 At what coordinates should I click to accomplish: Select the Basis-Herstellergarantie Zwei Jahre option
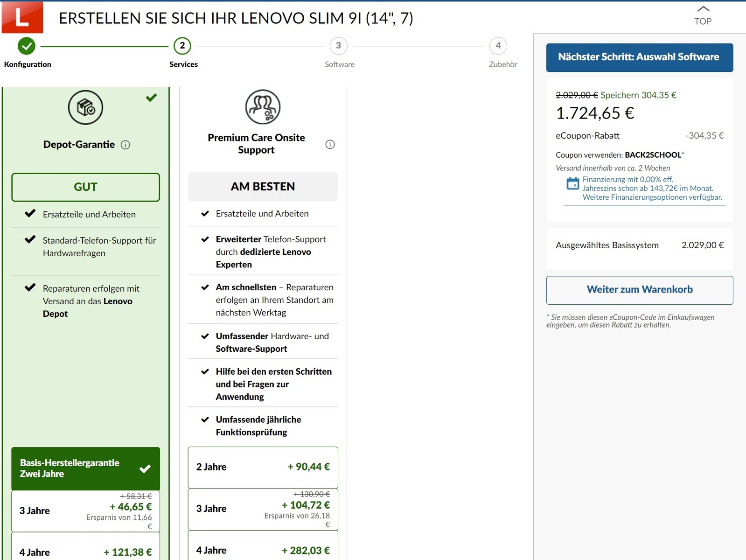85,469
